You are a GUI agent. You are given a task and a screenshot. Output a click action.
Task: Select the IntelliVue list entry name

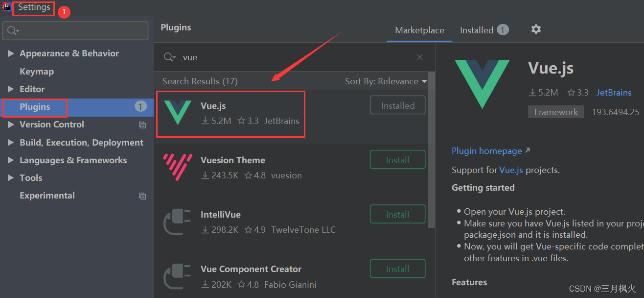pos(220,215)
